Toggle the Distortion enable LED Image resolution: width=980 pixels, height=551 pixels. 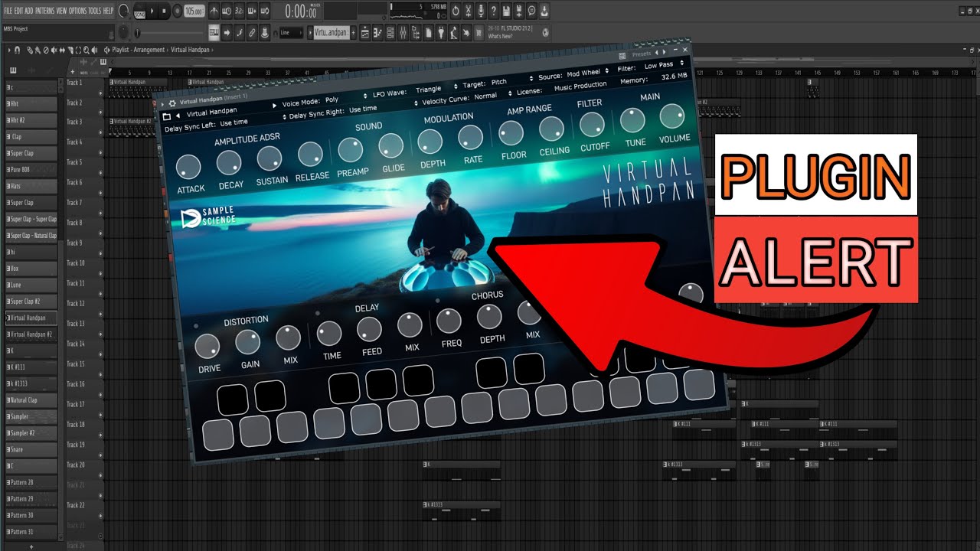[196, 327]
